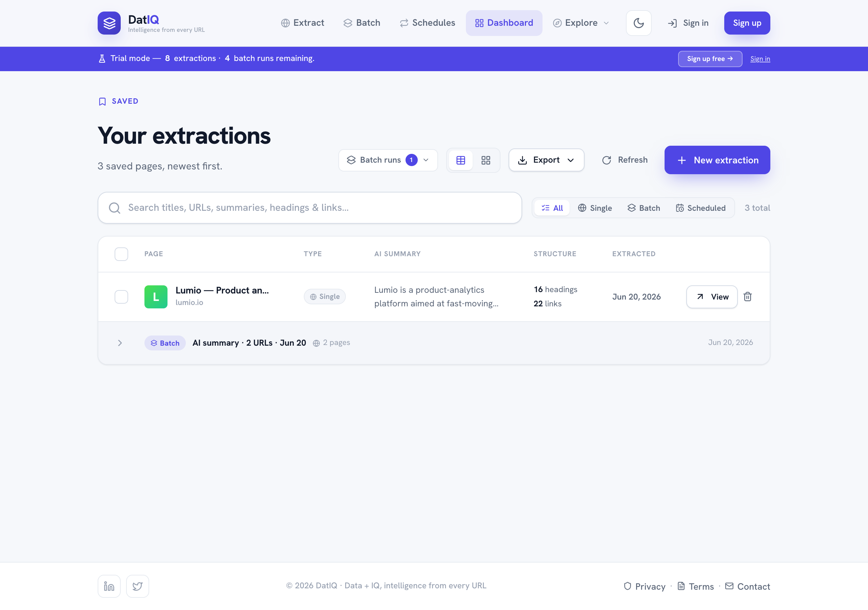Open the Twitter icon in the footer

coord(137,586)
